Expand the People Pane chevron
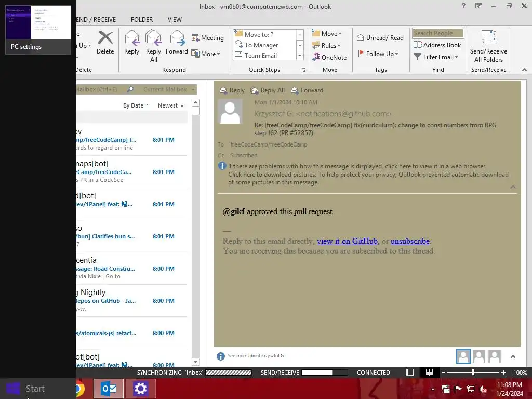This screenshot has height=399, width=532. (513, 356)
